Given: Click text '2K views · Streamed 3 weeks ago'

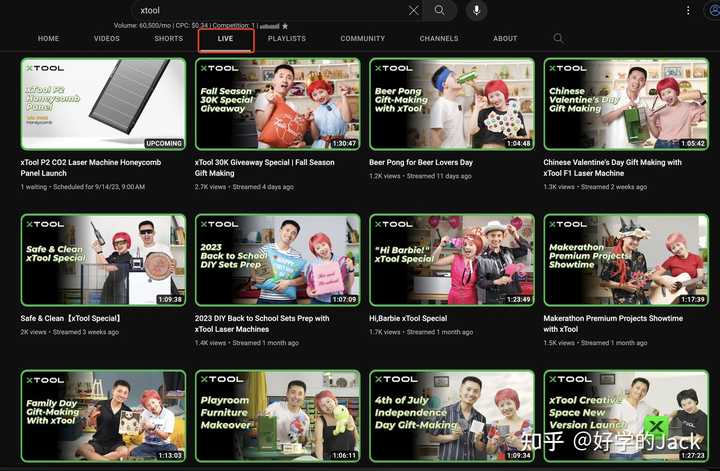Looking at the screenshot, I should coord(69,332).
